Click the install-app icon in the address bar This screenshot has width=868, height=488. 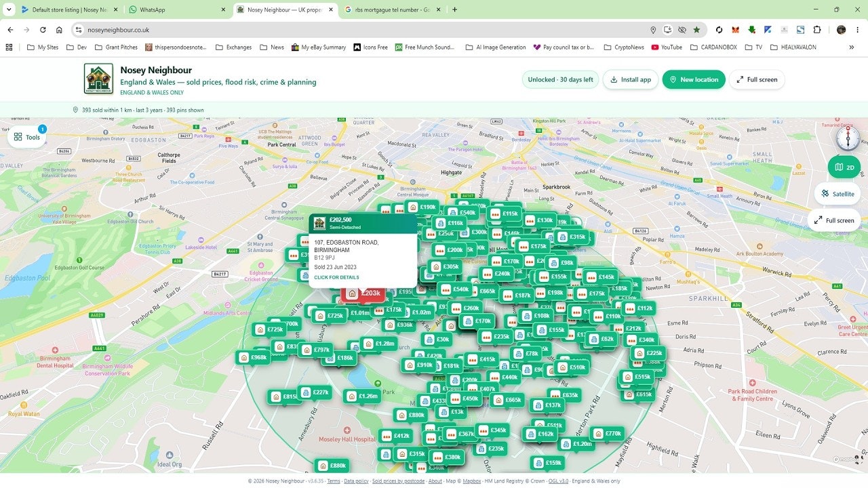pos(668,30)
